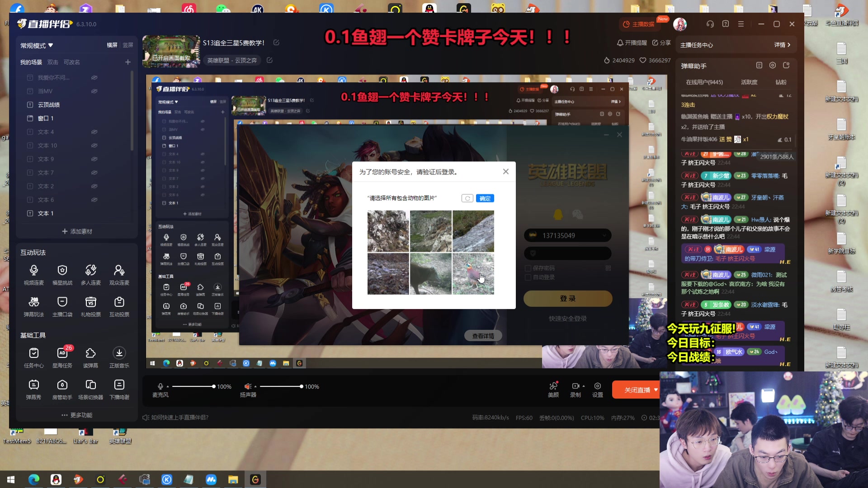
Task: Open 任务中心 task center
Action: coord(34,358)
